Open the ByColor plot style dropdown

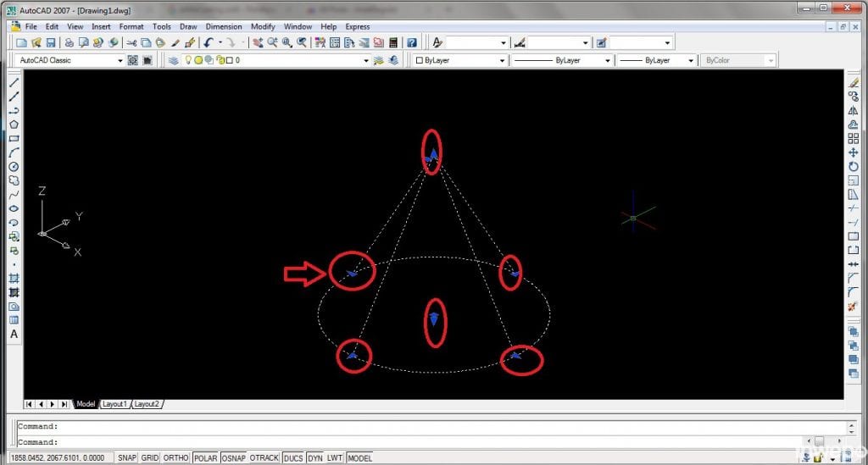(738, 60)
